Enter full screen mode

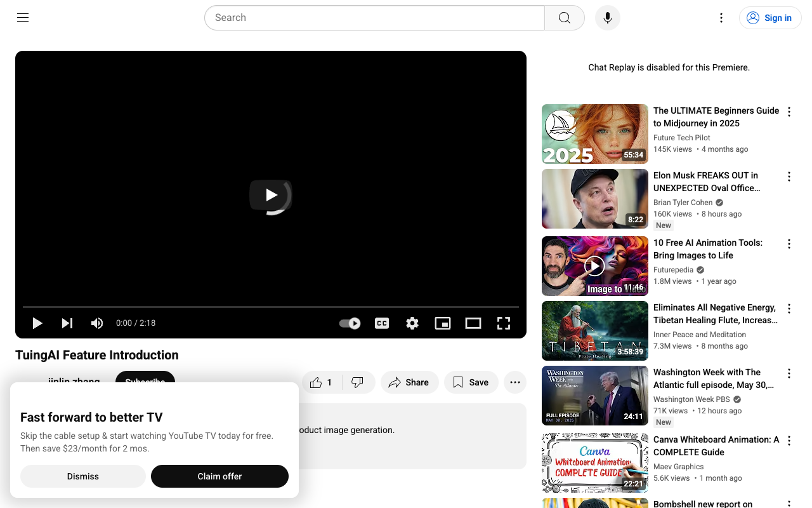point(504,323)
